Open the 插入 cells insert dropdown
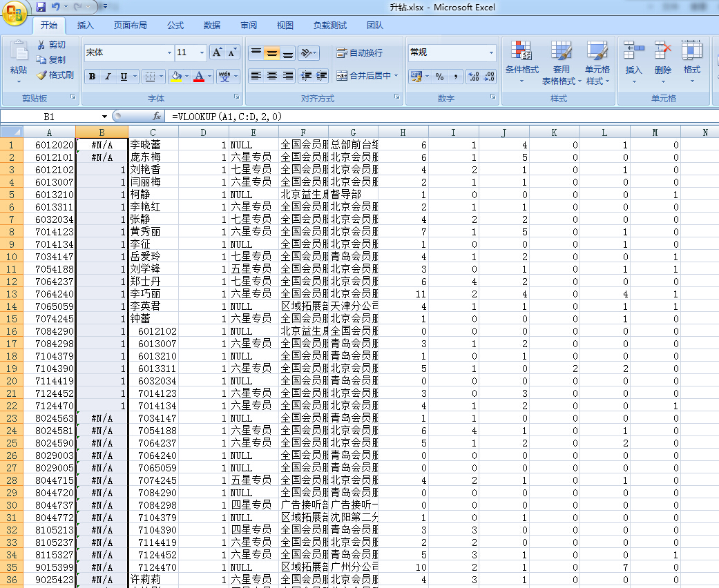This screenshot has width=719, height=588. click(634, 63)
